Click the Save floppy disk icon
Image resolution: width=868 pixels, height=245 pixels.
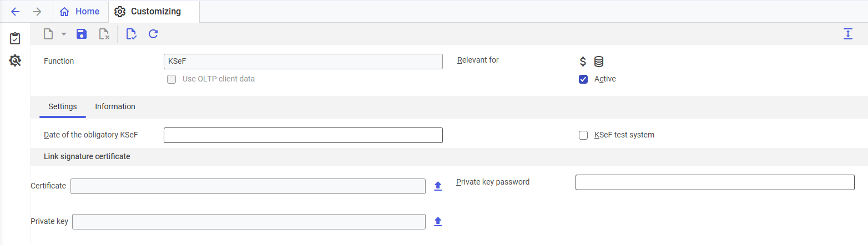[x=82, y=34]
